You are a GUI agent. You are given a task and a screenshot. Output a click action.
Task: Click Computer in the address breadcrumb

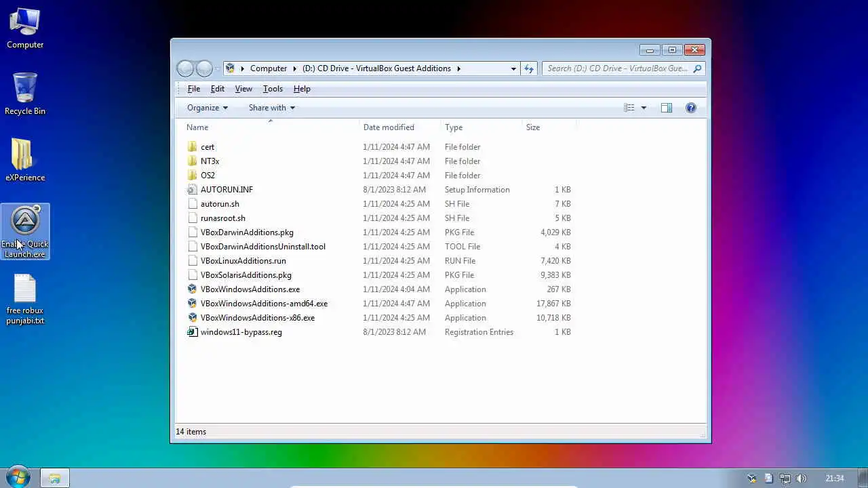pyautogui.click(x=269, y=68)
